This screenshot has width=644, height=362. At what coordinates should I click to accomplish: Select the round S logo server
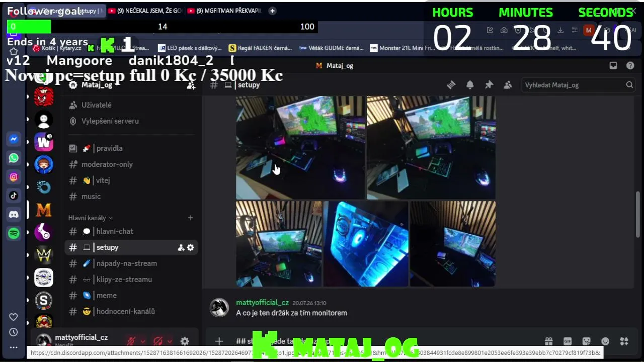pyautogui.click(x=44, y=300)
